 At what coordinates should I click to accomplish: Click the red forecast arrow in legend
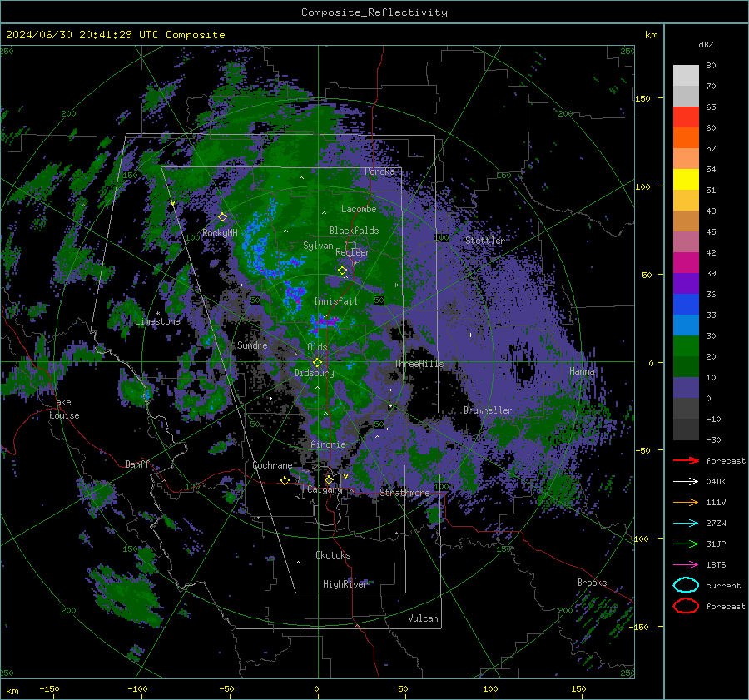coord(686,460)
